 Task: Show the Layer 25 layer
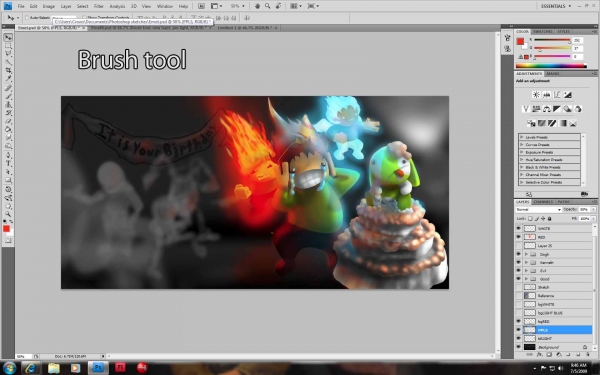[518, 246]
